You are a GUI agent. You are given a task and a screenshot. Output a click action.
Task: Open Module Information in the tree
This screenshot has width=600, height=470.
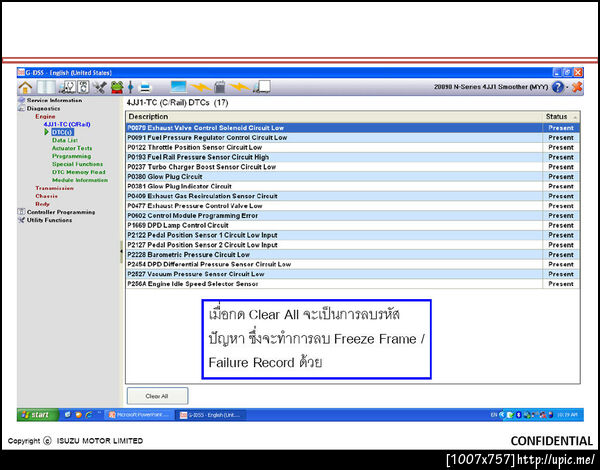point(80,180)
